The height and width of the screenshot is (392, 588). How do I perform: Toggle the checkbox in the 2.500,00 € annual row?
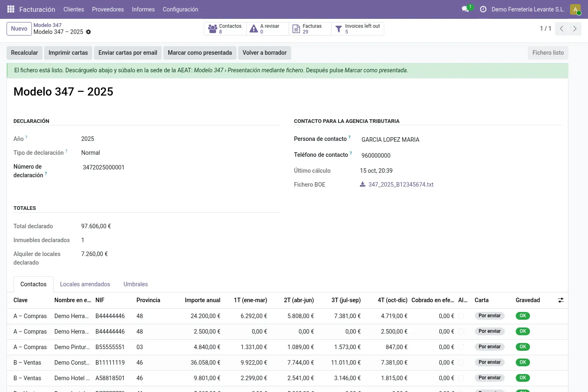tap(461, 332)
